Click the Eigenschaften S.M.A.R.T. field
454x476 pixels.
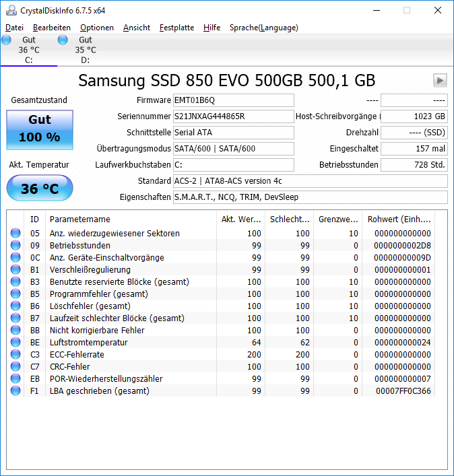311,197
